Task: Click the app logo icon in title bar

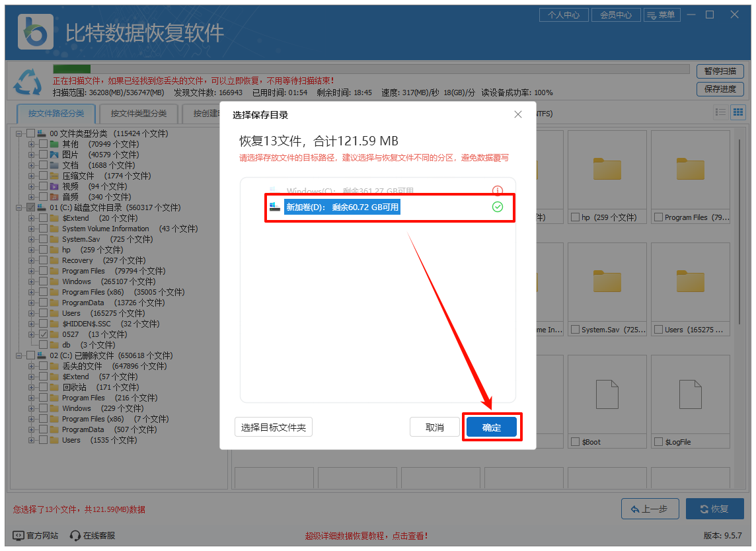Action: pos(35,32)
